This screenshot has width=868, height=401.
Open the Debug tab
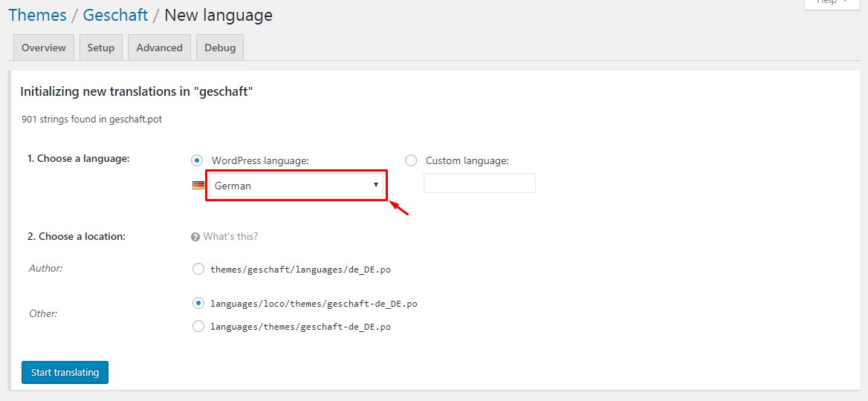(220, 48)
